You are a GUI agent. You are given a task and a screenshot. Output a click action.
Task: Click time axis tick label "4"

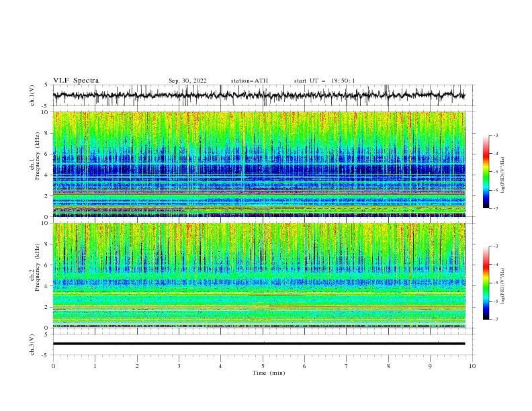(220, 366)
